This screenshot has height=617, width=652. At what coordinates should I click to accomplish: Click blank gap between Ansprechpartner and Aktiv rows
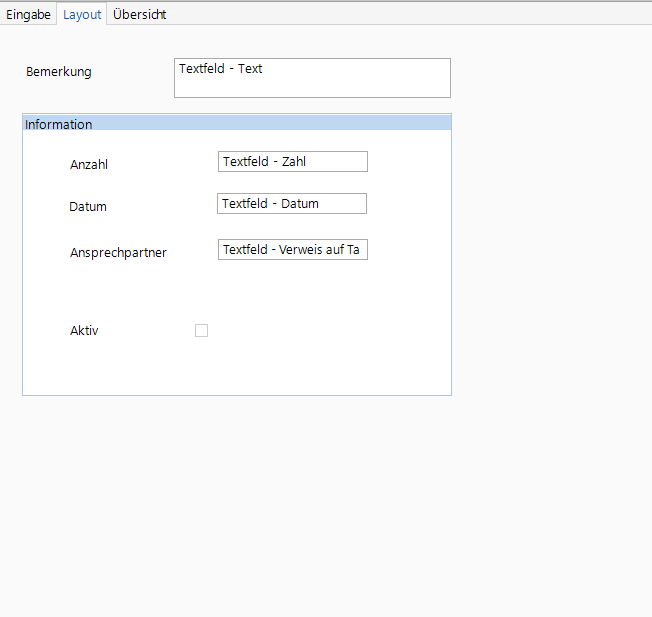pos(236,292)
